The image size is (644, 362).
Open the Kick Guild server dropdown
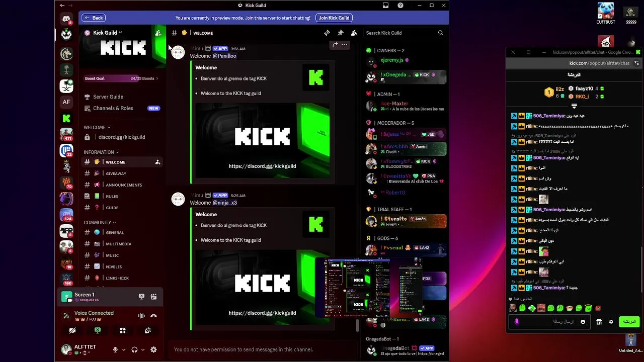(x=108, y=33)
